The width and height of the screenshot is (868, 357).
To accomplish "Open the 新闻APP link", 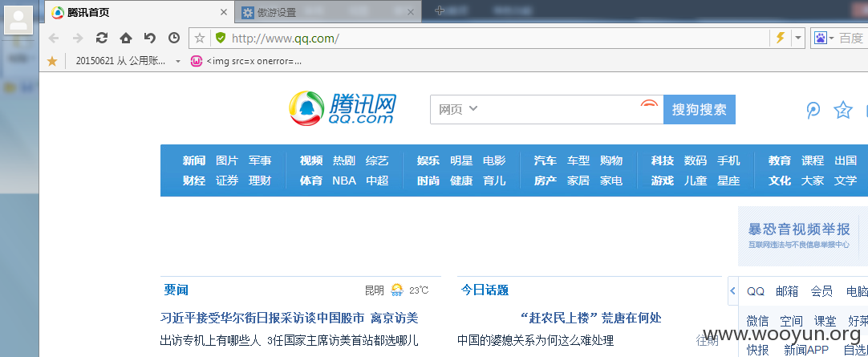I will coord(806,350).
